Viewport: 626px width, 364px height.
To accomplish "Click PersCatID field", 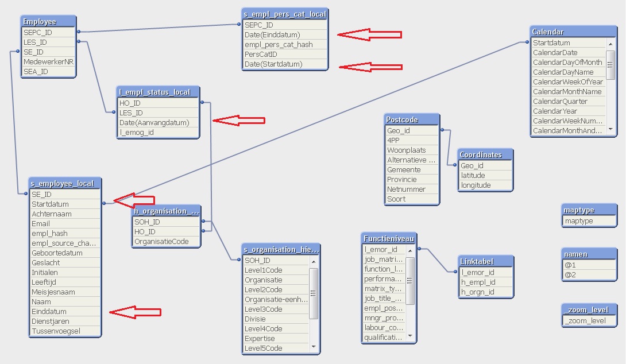I will [285, 55].
